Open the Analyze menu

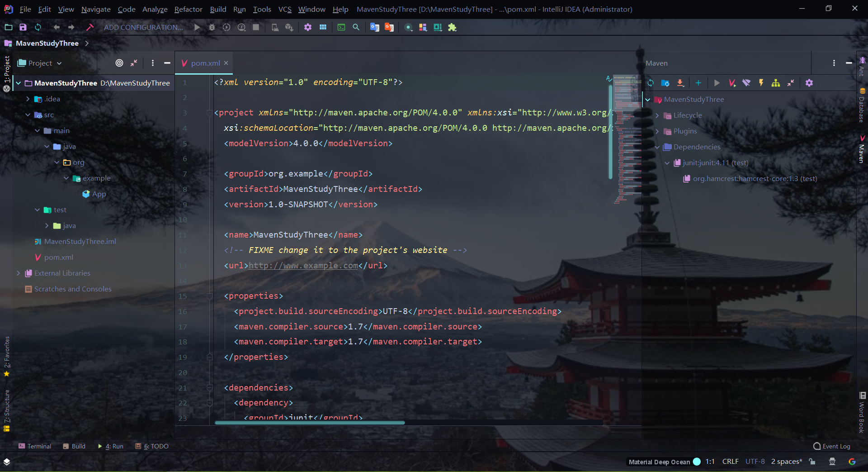coord(155,9)
